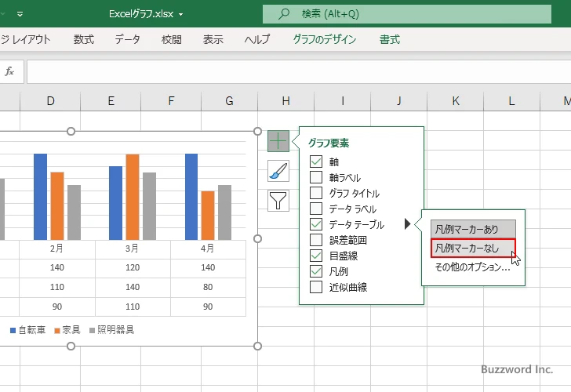Select column H header
This screenshot has height=392, width=571.
tap(285, 101)
